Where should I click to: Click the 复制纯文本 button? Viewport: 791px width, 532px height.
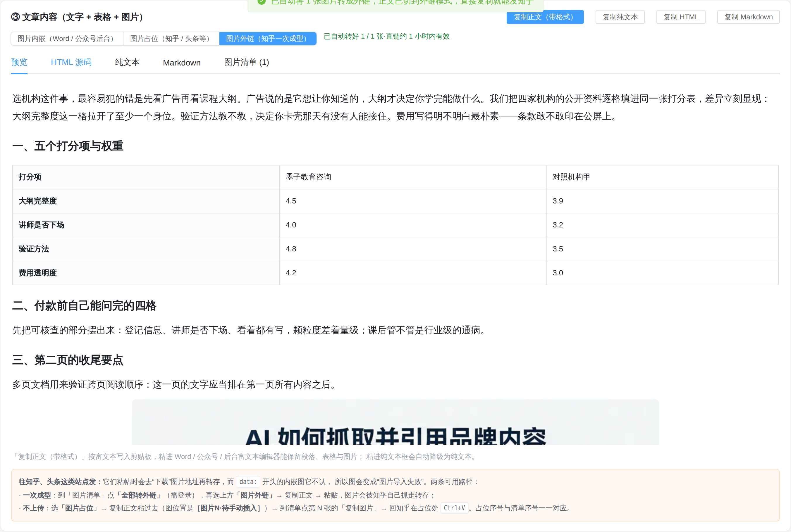coord(620,17)
